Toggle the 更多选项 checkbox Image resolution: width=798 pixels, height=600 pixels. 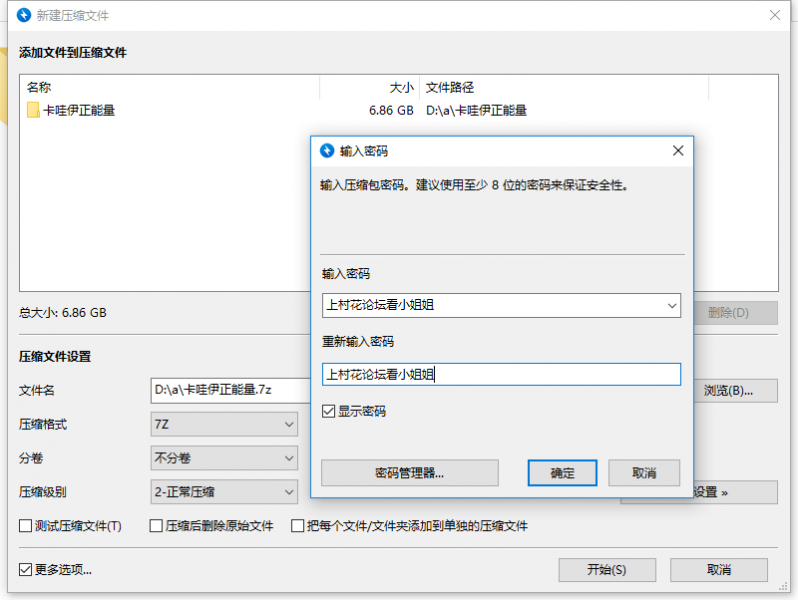tap(26, 570)
